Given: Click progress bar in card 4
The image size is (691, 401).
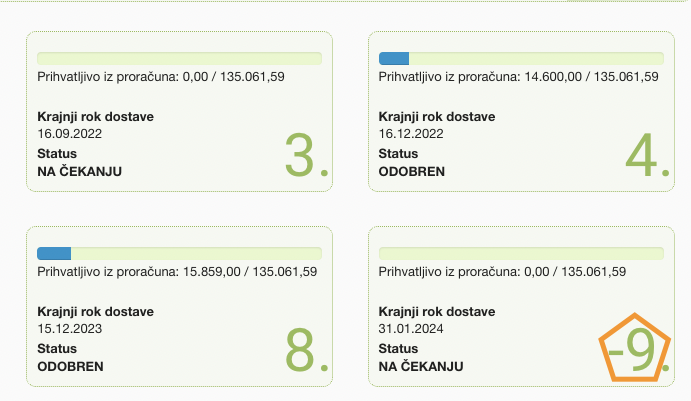Looking at the screenshot, I should click(521, 58).
